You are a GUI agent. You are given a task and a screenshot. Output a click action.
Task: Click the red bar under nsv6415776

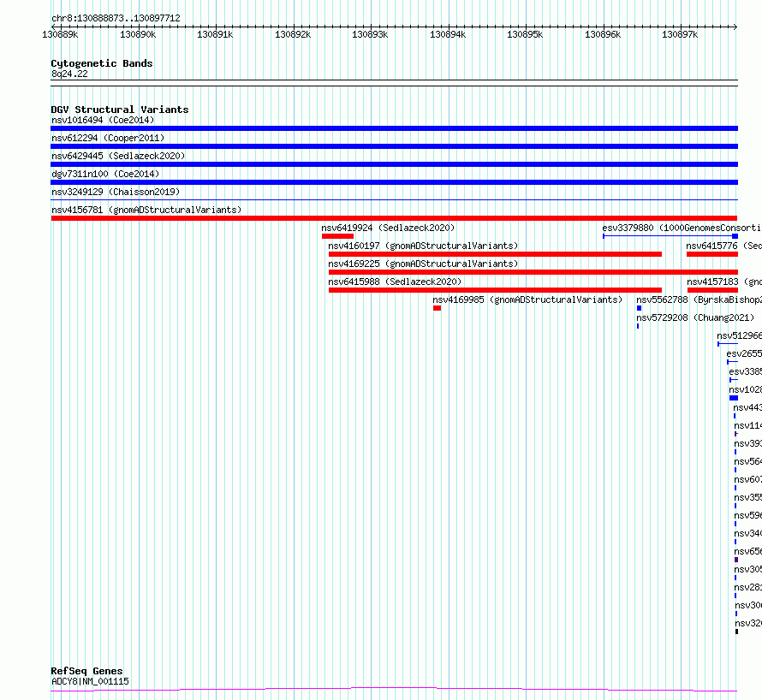712,254
